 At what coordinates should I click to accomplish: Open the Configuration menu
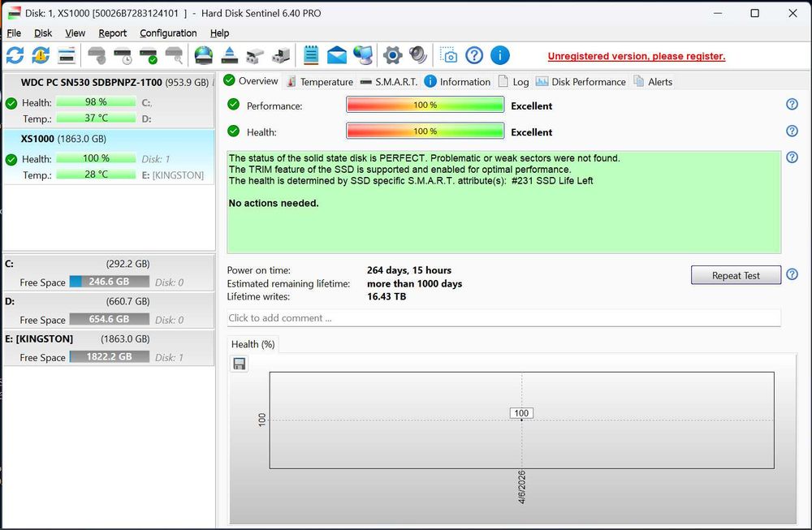[x=168, y=33]
